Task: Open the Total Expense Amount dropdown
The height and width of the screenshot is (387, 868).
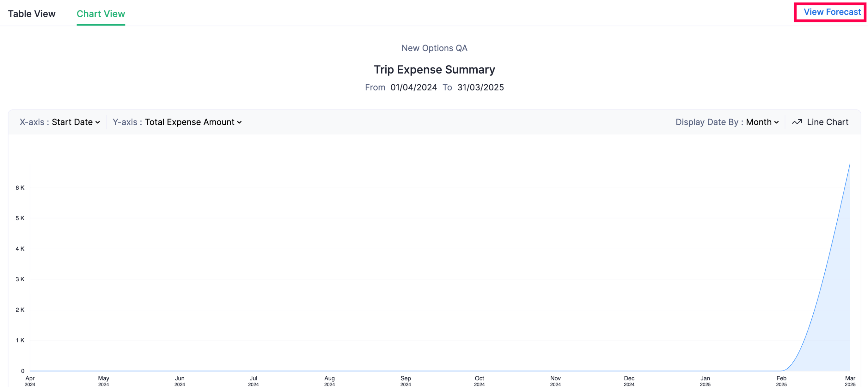Action: click(x=189, y=122)
